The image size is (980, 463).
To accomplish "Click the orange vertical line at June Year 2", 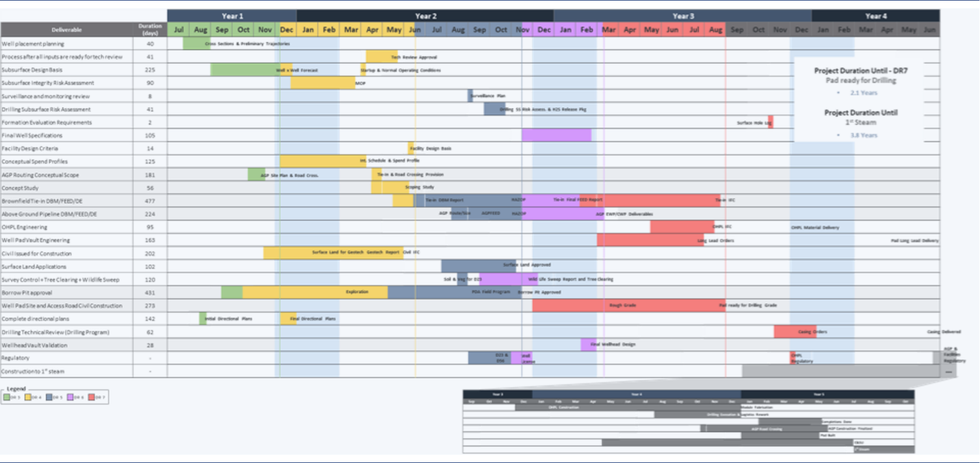I will pos(416,191).
